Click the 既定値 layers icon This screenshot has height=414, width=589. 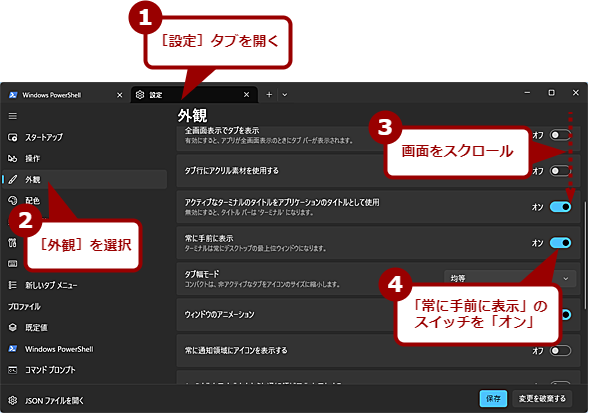13,327
